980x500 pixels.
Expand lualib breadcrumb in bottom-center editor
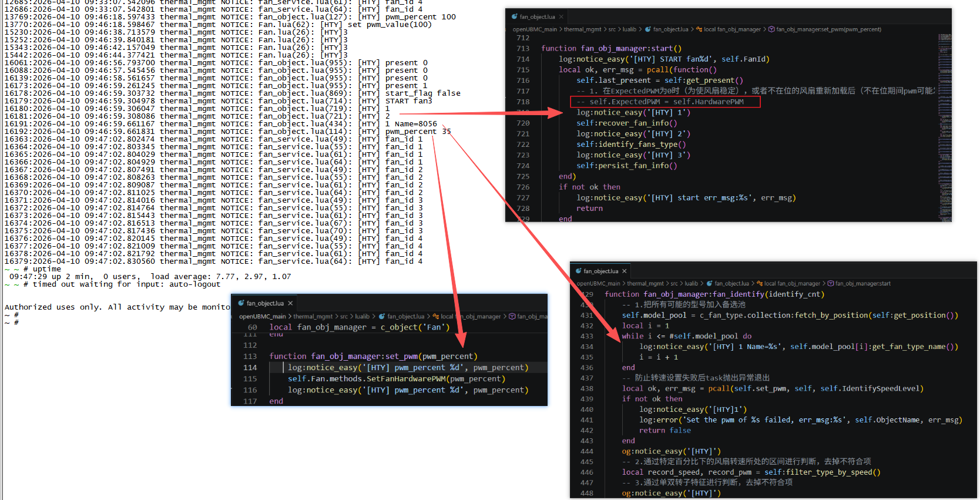click(362, 317)
